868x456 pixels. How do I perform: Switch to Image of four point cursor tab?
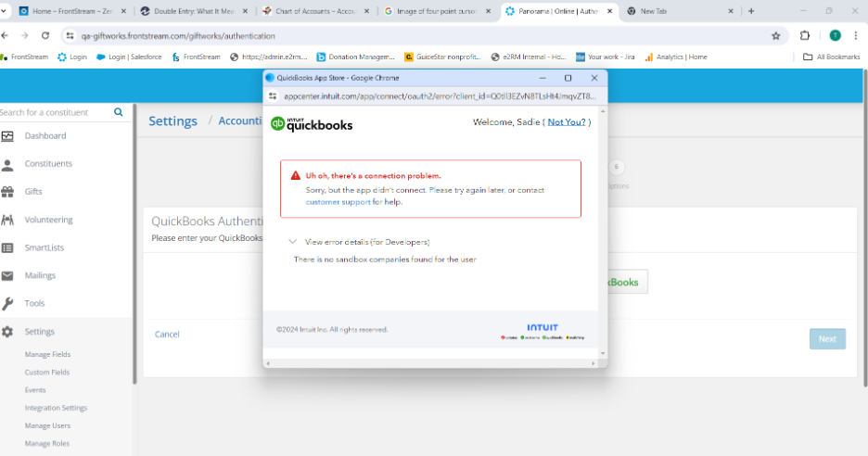[x=437, y=11]
